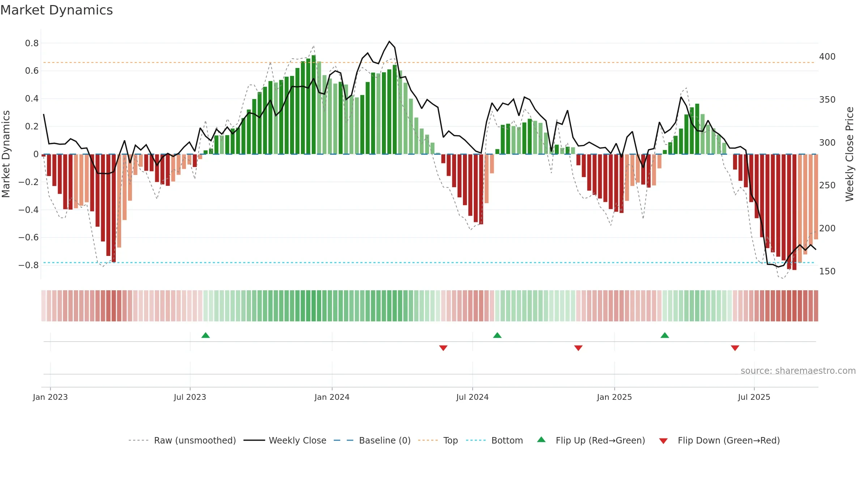Click the −0.8 left axis label
The height and width of the screenshot is (488, 868).
(29, 265)
